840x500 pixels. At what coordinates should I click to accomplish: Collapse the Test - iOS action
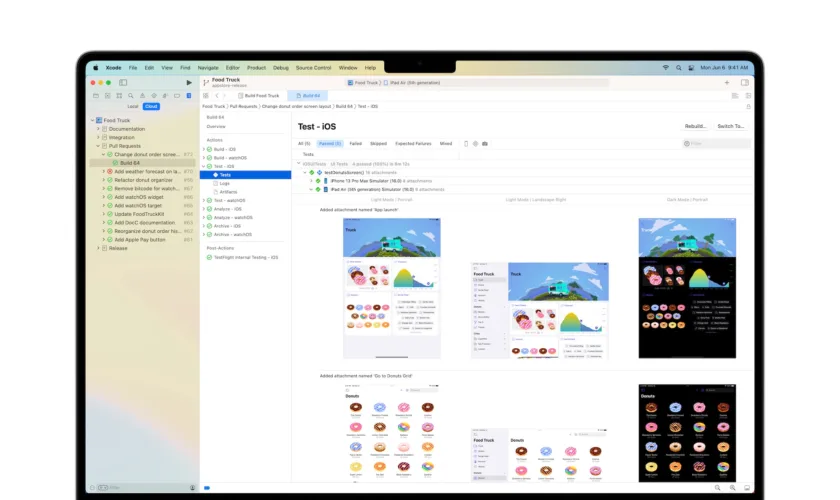[x=204, y=166]
